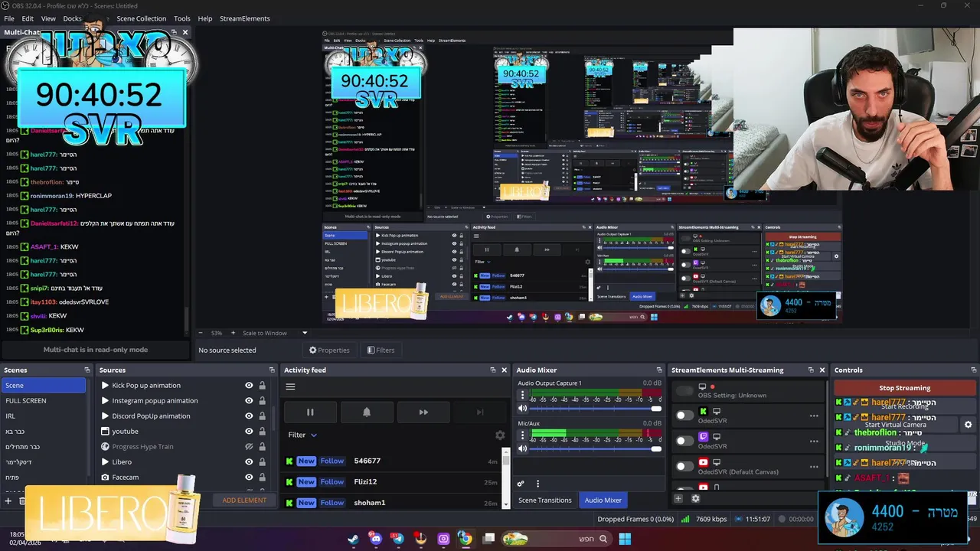Click Stop Streaming button
This screenshot has width=980, height=551.
point(905,388)
